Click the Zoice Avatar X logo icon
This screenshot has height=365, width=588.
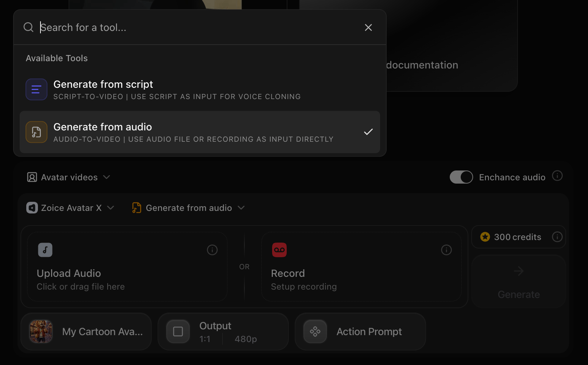[32, 208]
